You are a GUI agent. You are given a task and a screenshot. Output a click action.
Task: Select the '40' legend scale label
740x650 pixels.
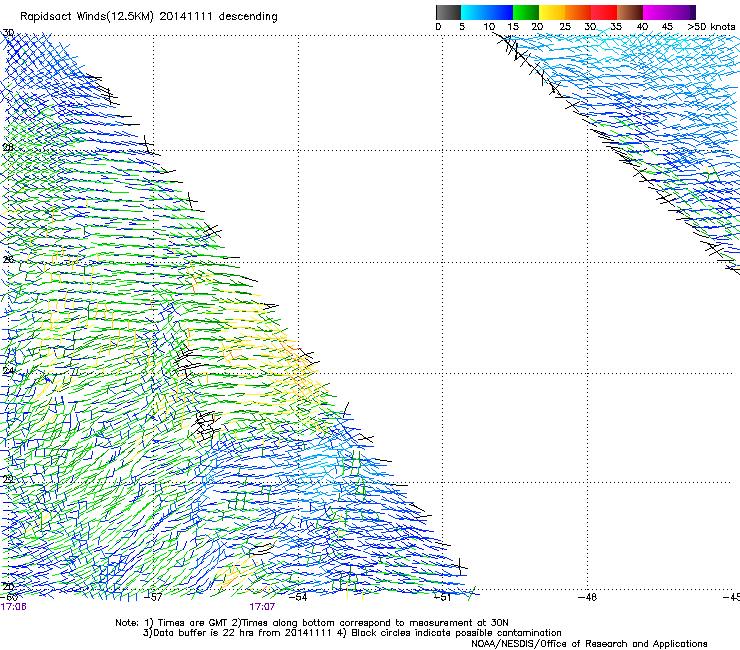pos(642,27)
